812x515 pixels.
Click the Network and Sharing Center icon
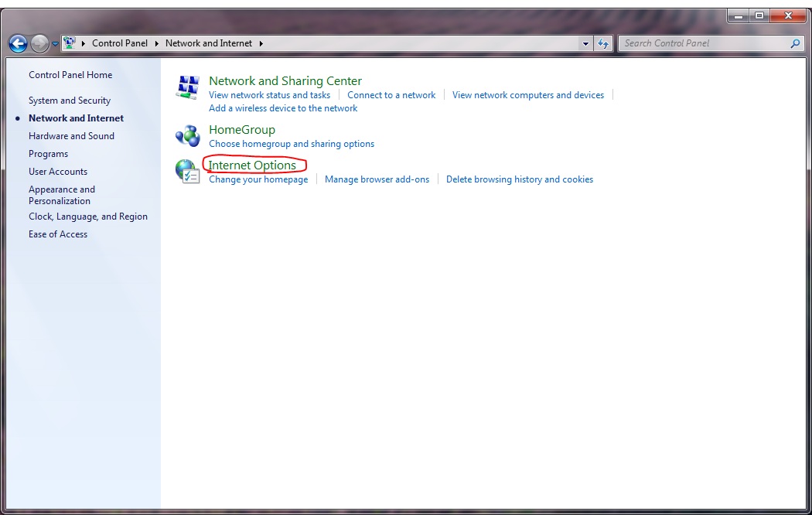[x=187, y=87]
